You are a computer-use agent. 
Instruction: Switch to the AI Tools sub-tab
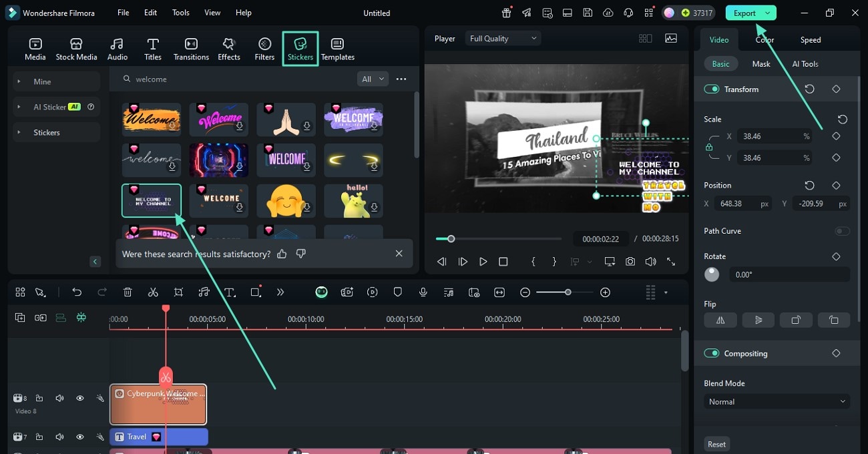(x=805, y=64)
